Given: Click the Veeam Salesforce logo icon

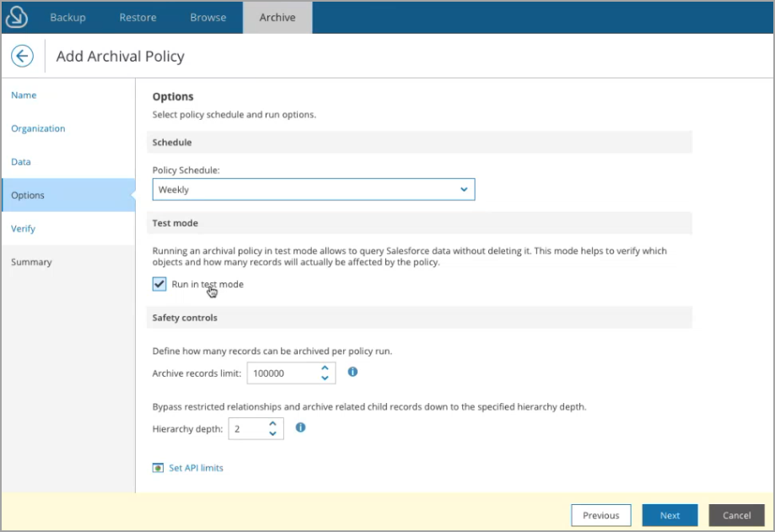Looking at the screenshot, I should [17, 18].
